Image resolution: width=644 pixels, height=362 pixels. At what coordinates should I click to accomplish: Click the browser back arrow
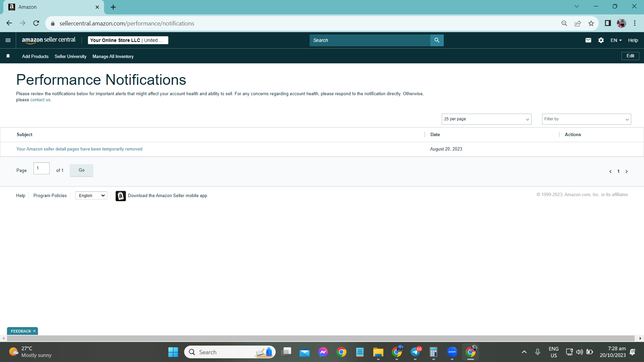[x=9, y=23]
